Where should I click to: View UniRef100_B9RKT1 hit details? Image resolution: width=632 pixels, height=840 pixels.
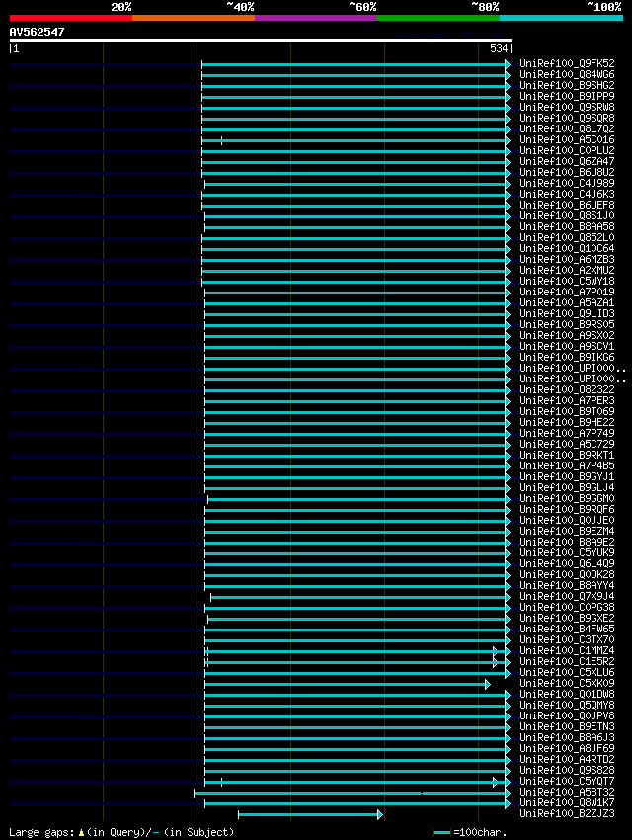pyautogui.click(x=567, y=455)
